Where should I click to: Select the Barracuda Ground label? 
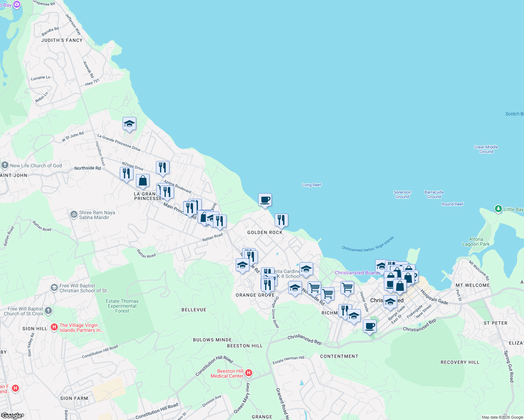[x=434, y=195]
